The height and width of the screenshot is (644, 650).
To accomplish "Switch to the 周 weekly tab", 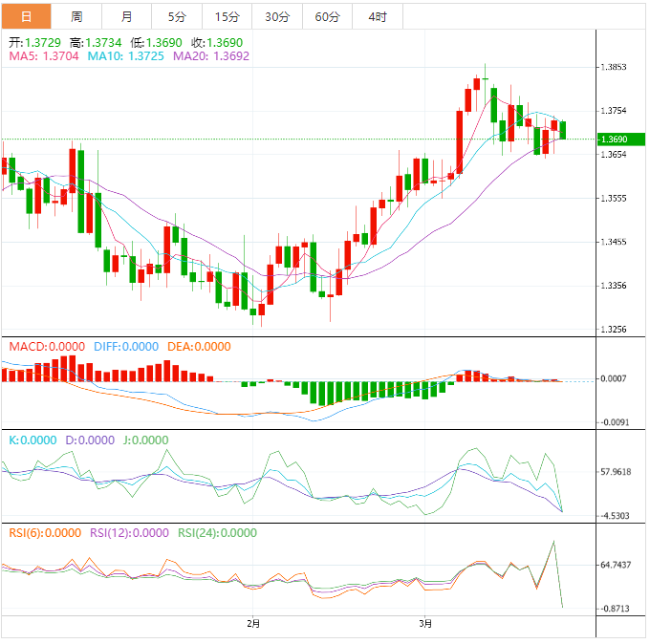I will tap(76, 16).
